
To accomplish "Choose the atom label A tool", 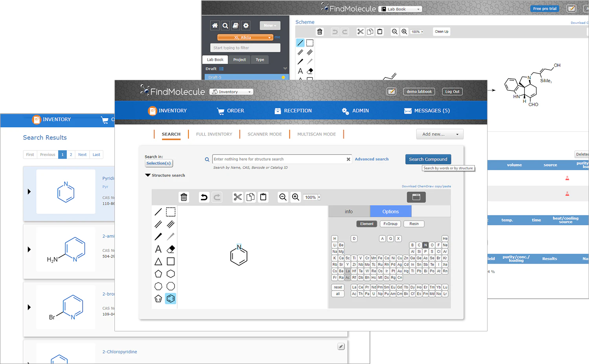I will (158, 249).
